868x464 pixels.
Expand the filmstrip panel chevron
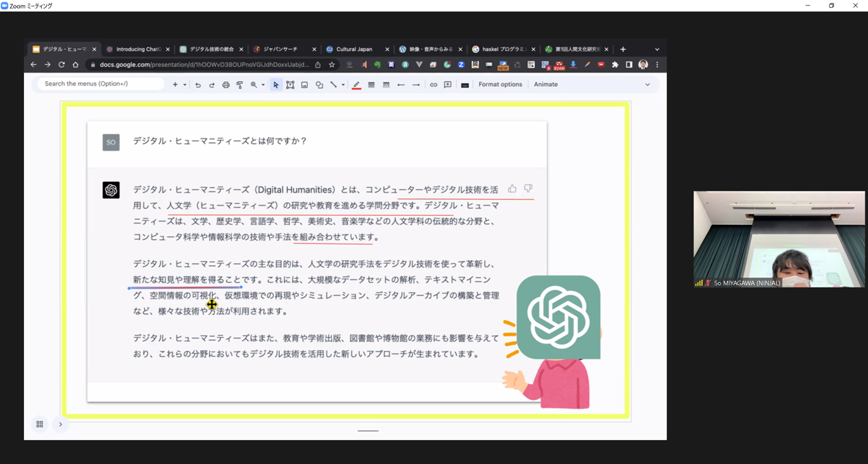point(61,424)
